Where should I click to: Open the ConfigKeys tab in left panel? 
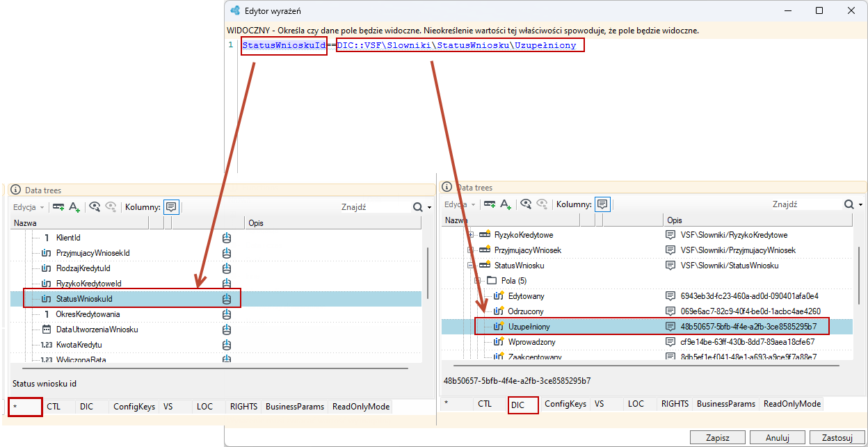[134, 406]
